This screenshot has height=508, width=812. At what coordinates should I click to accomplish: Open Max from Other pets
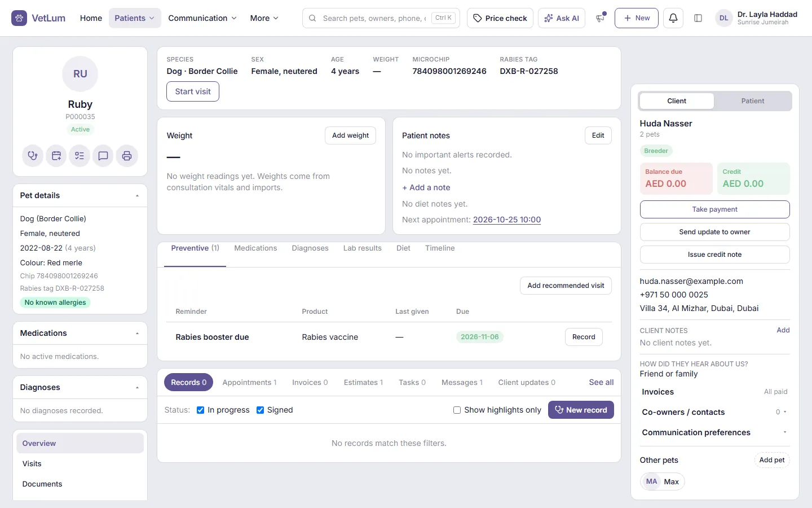point(663,481)
